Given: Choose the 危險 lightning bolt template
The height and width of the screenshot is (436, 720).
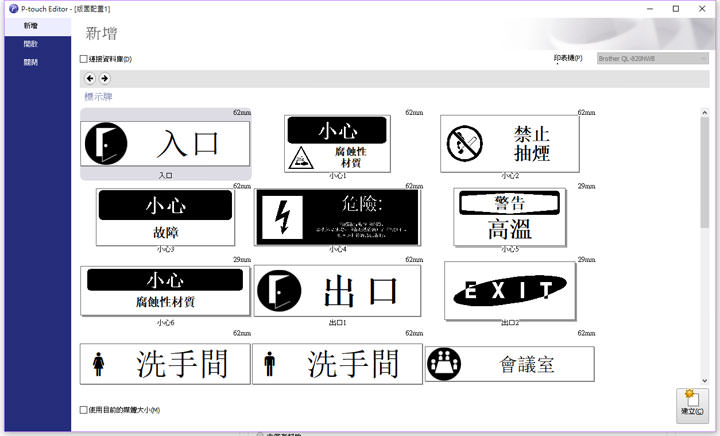Looking at the screenshot, I should [x=337, y=216].
